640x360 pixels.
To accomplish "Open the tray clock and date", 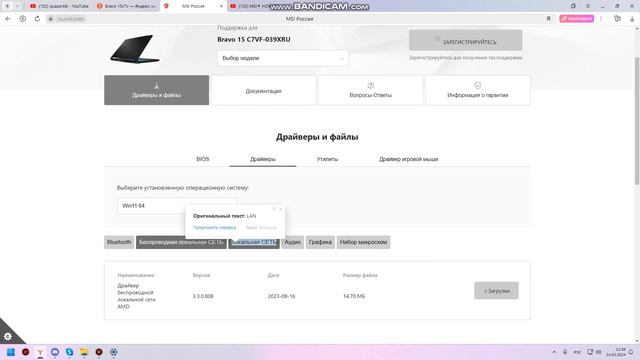I will 616,352.
